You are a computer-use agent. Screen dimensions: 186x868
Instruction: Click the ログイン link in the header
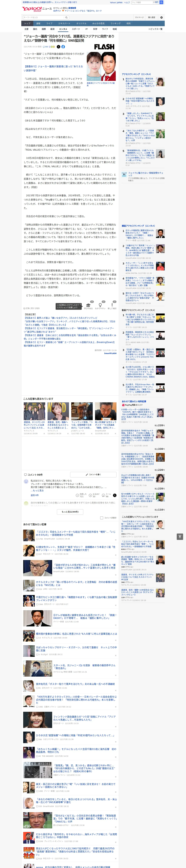(x=57, y=11)
